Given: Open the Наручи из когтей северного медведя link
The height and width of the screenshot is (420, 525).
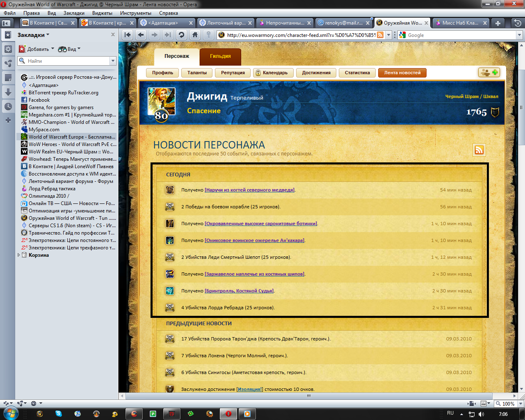Looking at the screenshot, I should [x=250, y=190].
